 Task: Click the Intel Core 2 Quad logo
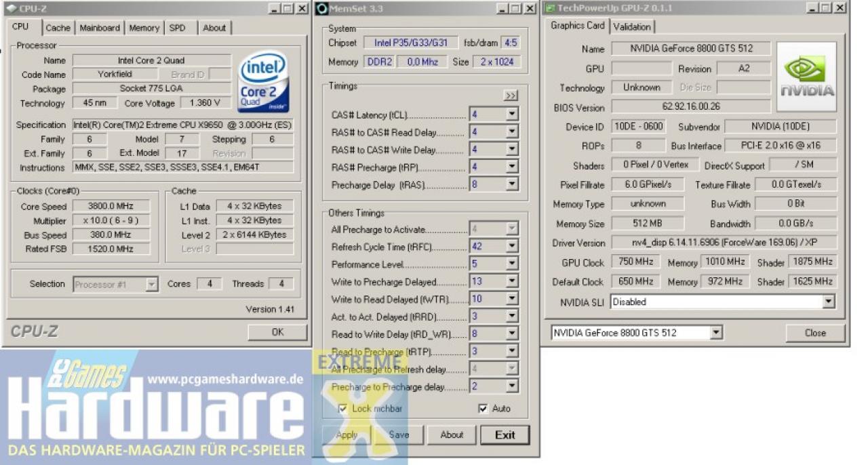[263, 82]
